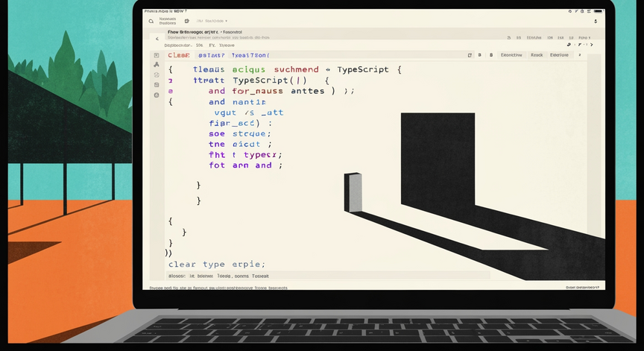Select the "Tosleit" bottom panel tab
644x351 pixels.
pos(260,276)
